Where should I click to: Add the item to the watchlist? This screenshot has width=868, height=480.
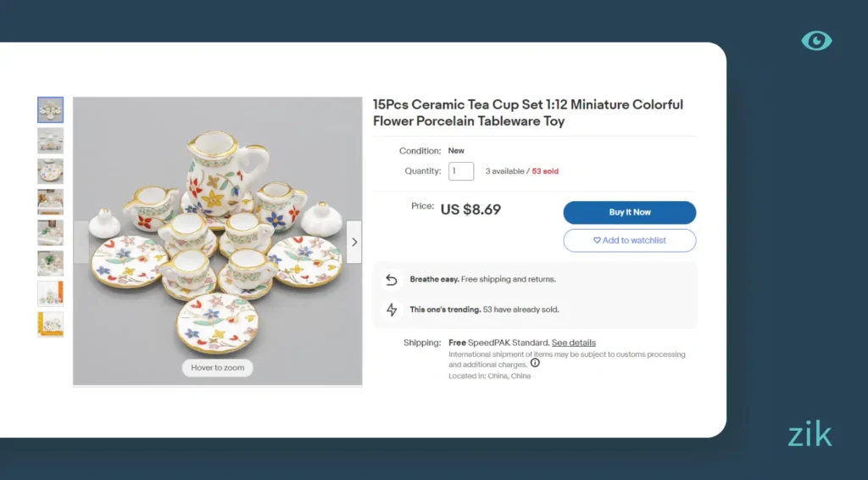pyautogui.click(x=630, y=241)
